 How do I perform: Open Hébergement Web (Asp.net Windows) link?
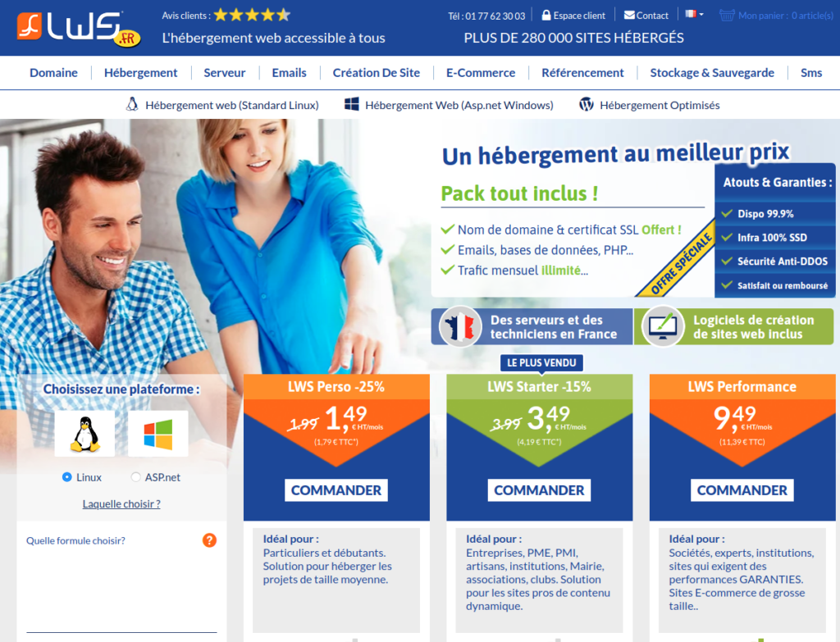click(x=459, y=106)
